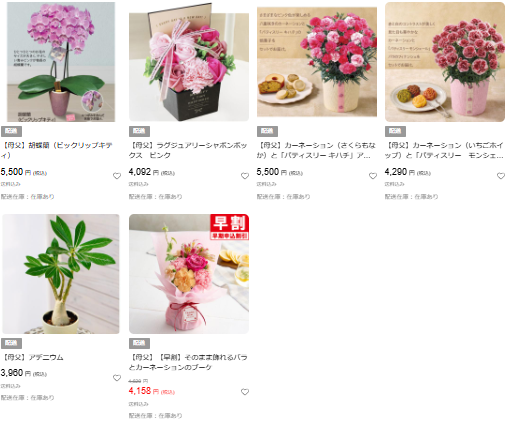The width and height of the screenshot is (511, 427).
Task: Open 【母父】アデニウム title link
Action: coord(32,357)
